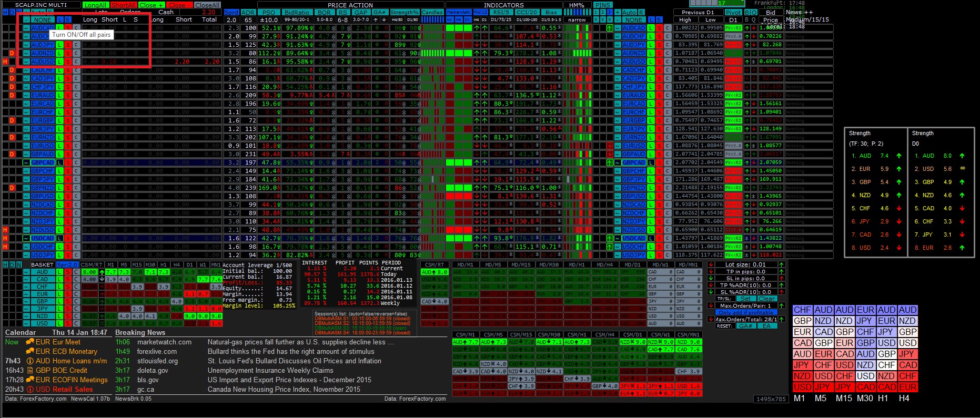Click the NONE selector in the Lots/Orders panel
This screenshot has height=418, width=980.
pyautogui.click(x=43, y=19)
